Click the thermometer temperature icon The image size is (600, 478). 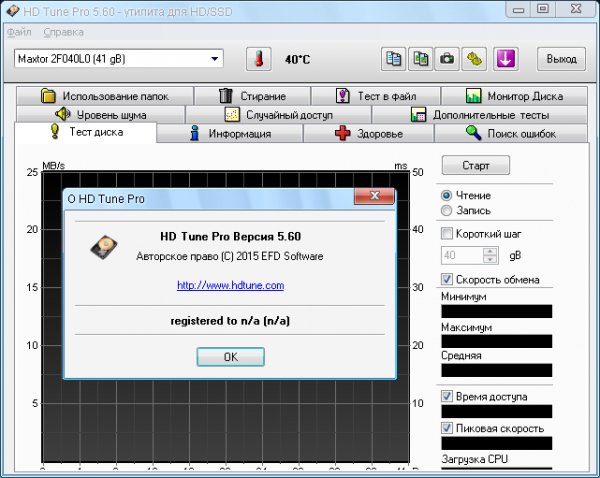pyautogui.click(x=259, y=59)
